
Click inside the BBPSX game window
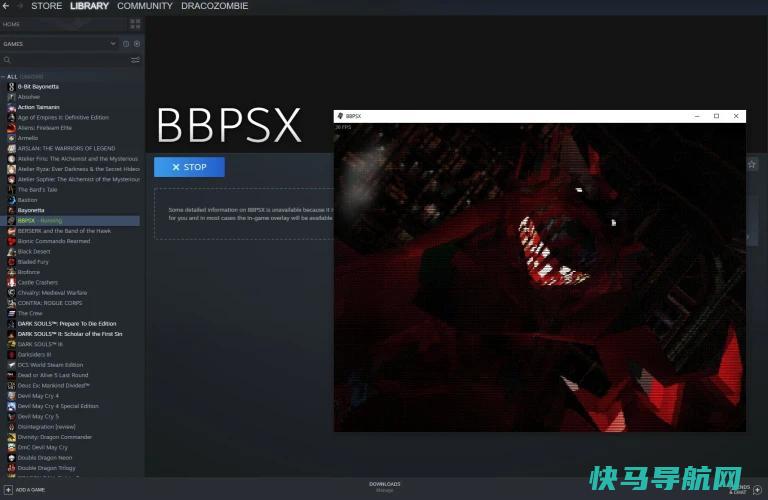click(x=540, y=277)
